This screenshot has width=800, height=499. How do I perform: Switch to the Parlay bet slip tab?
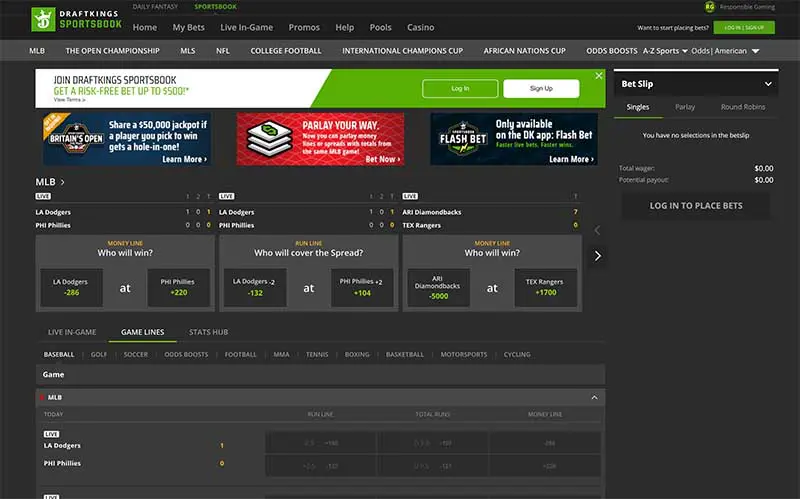(x=685, y=107)
